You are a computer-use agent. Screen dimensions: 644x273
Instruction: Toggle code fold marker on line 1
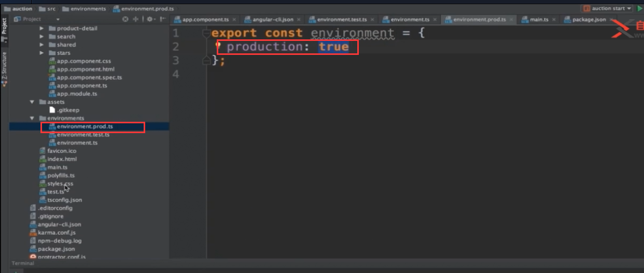206,33
